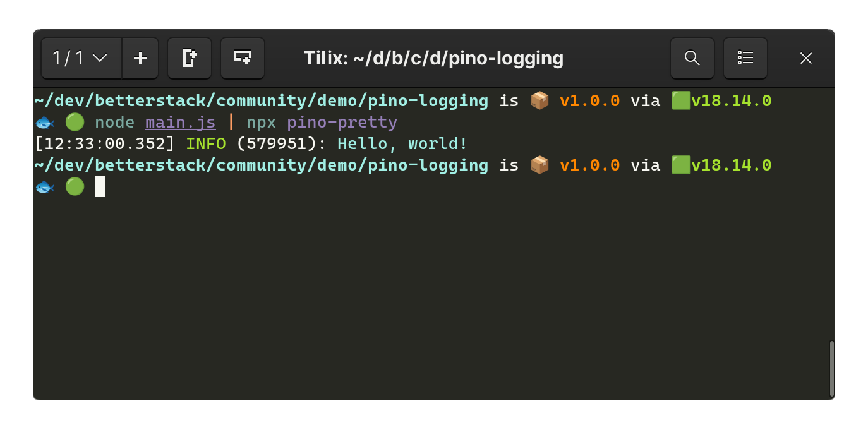Screen dimensions: 868x437
Task: Click the green Node square on first line
Action: 681,100
